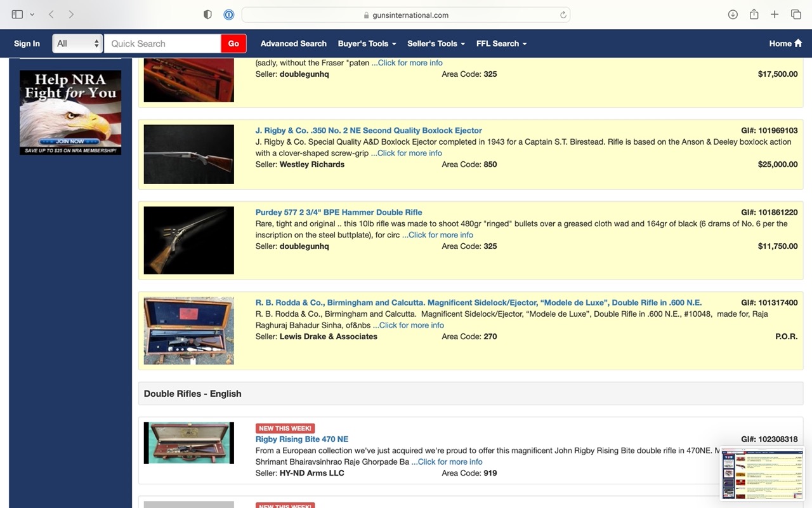Expand the Buyer's Tools menu

(x=367, y=43)
